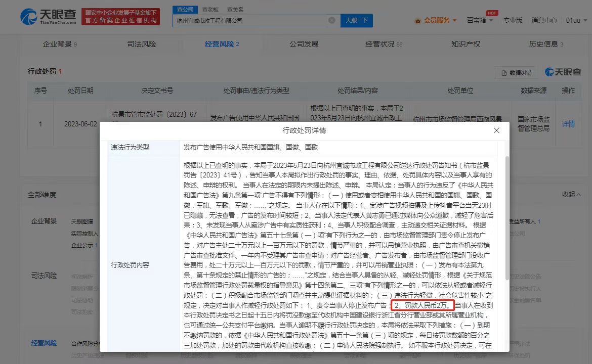
Task: Open the 司法风险 navigation tab
Action: pyautogui.click(x=142, y=44)
